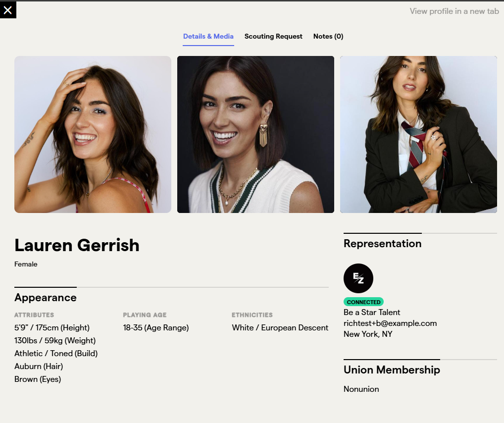Viewport: 504px width, 423px height.
Task: Open the third photo with blazer and tie
Action: (418, 134)
